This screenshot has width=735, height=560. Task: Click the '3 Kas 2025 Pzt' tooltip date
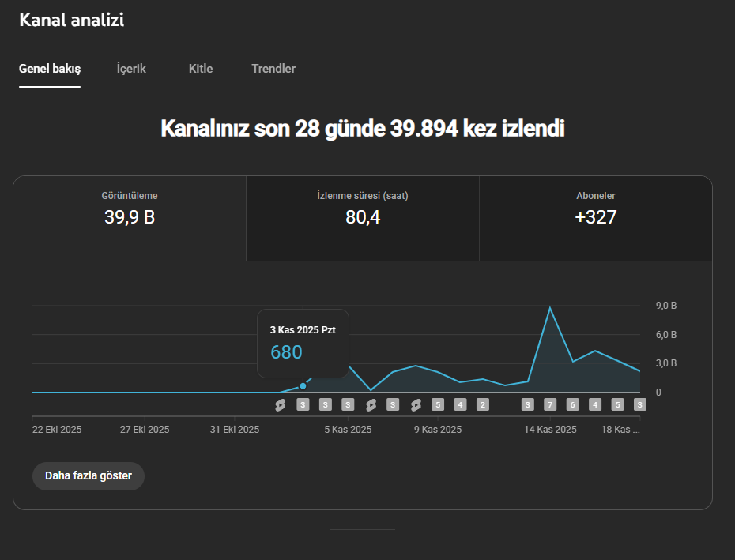click(x=303, y=330)
